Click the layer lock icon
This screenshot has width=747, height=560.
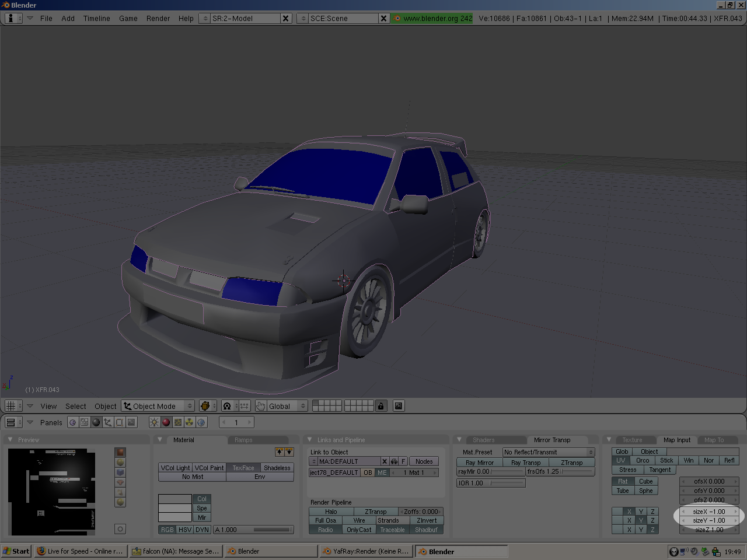(381, 406)
